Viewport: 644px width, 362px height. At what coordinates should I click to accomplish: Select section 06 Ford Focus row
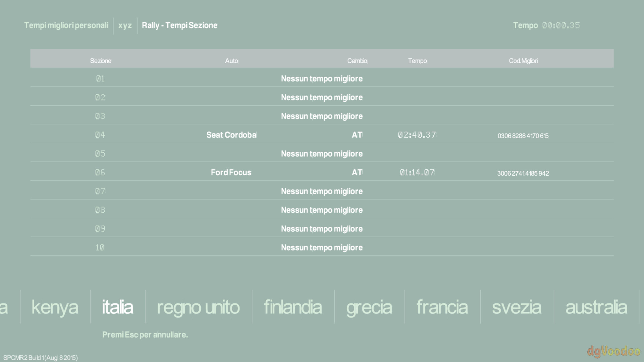231,172
